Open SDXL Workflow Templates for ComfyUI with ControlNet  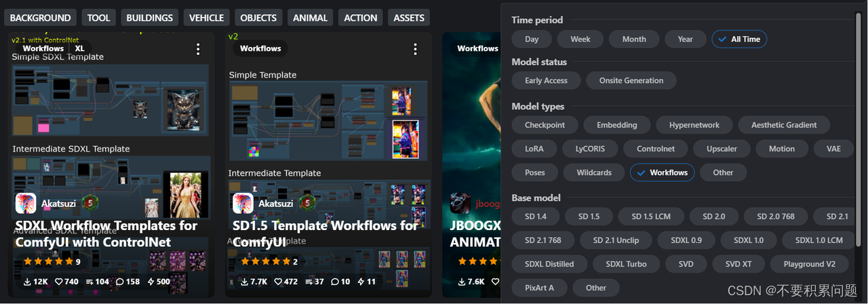[x=106, y=234]
